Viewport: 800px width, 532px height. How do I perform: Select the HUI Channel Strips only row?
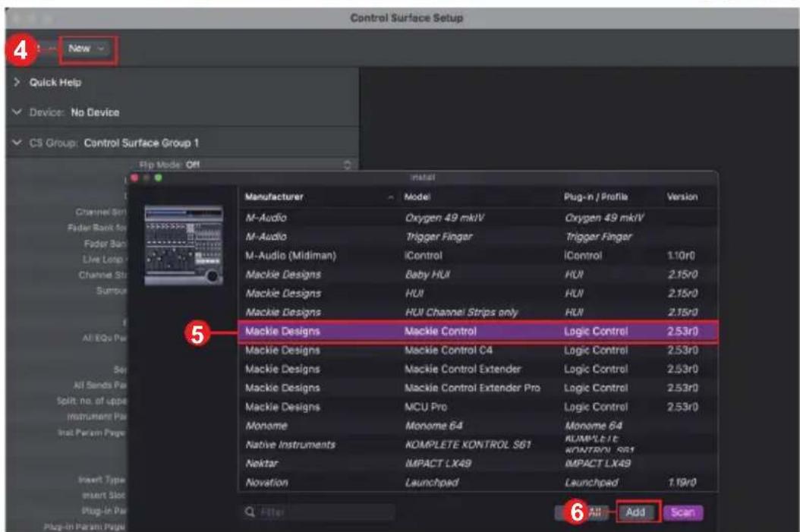477,312
